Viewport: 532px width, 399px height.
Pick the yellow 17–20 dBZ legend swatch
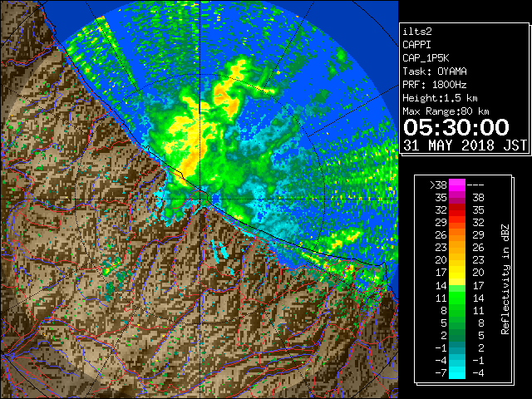pyautogui.click(x=457, y=273)
